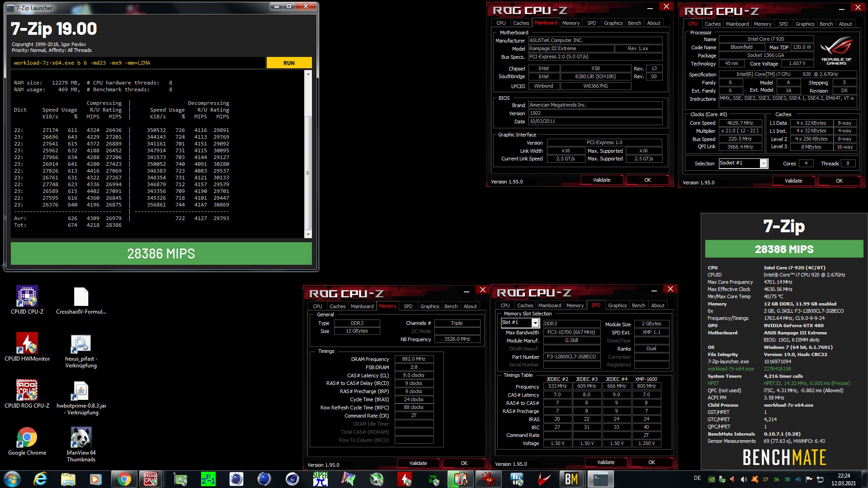Click the NB Frequency 3528.0 MHz value
The width and height of the screenshot is (868, 488).
click(457, 339)
